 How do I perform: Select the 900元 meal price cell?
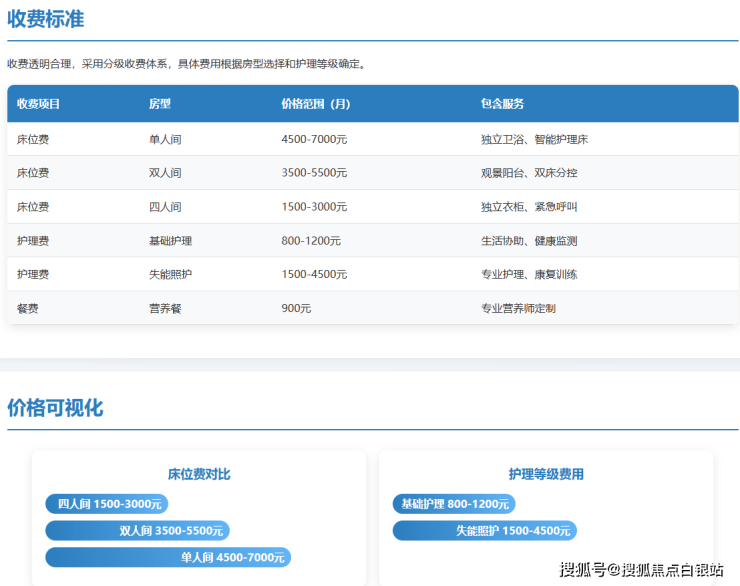click(x=296, y=308)
